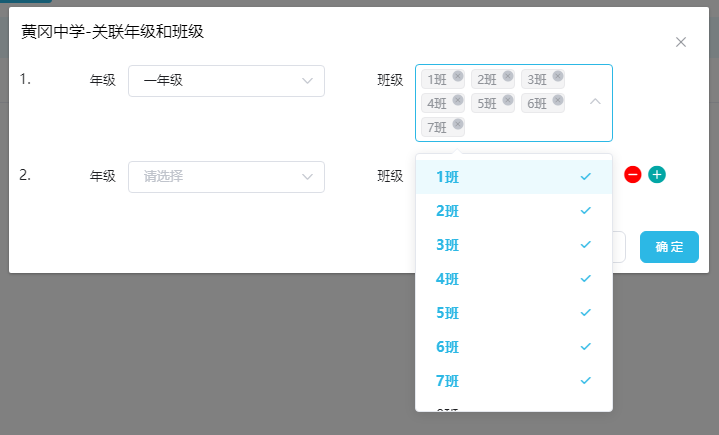Close the 关联年级和班级 dialog
Image resolution: width=719 pixels, height=435 pixels.
(x=681, y=42)
